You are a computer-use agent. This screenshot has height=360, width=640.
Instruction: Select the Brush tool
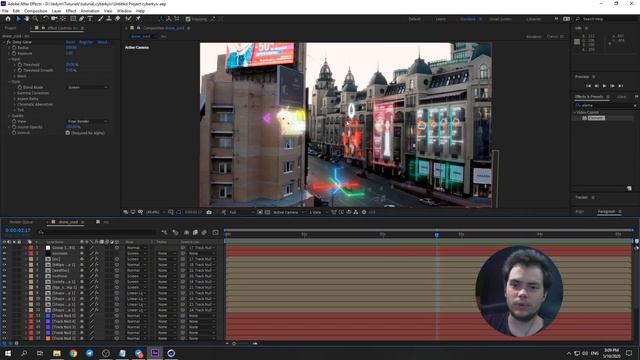(x=100, y=19)
